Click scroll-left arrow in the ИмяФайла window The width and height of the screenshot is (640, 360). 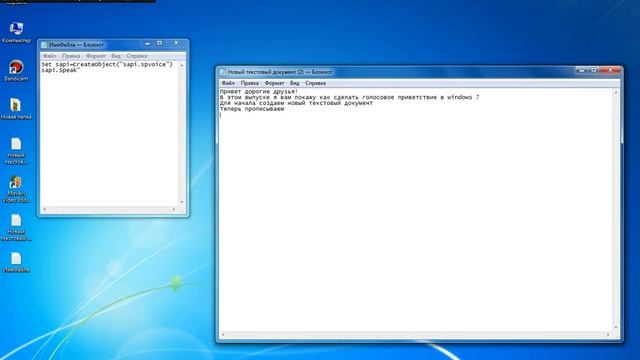[44, 210]
